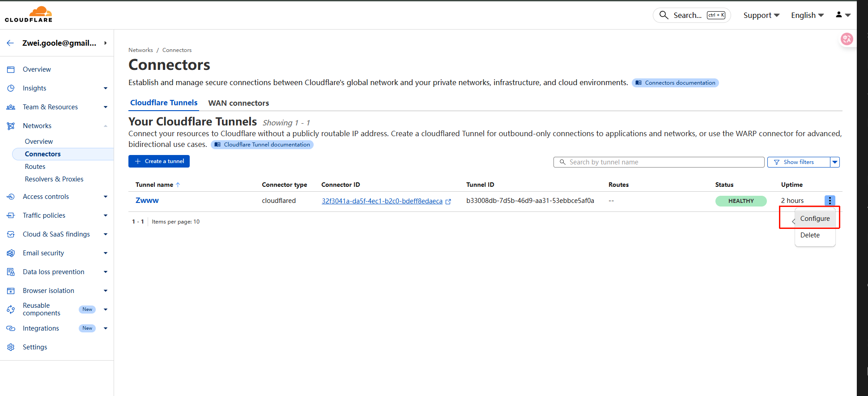Viewport: 868px width, 396px height.
Task: Click the filter funnel icon
Action: 777,162
